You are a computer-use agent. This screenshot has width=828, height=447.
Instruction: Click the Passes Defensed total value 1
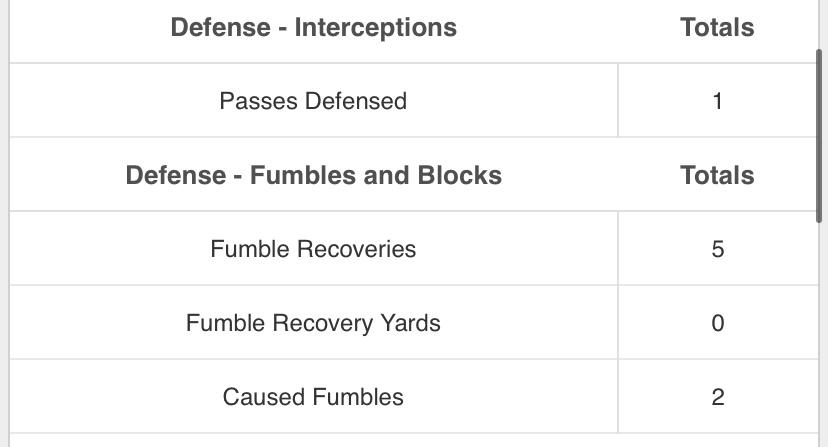pyautogui.click(x=717, y=101)
